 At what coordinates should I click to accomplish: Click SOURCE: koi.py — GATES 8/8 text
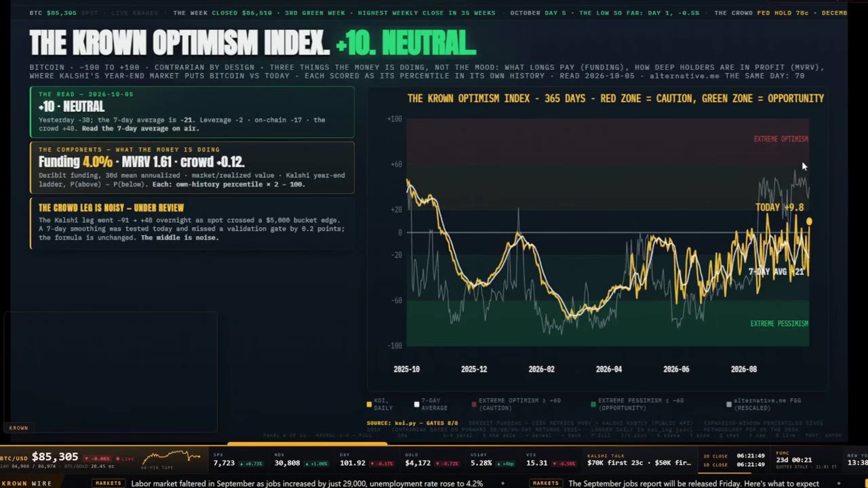[x=412, y=423]
